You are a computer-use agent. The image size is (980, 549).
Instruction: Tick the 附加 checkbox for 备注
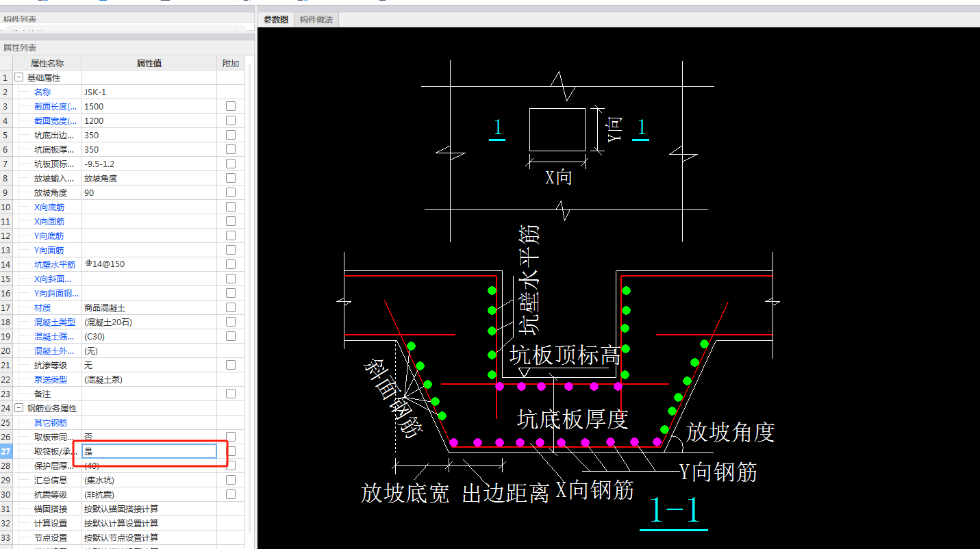pos(231,394)
